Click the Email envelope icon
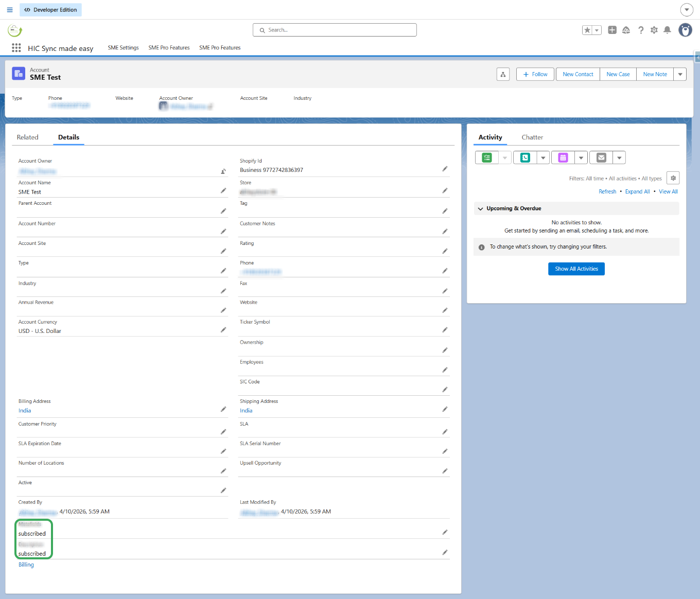The height and width of the screenshot is (599, 700). (601, 158)
